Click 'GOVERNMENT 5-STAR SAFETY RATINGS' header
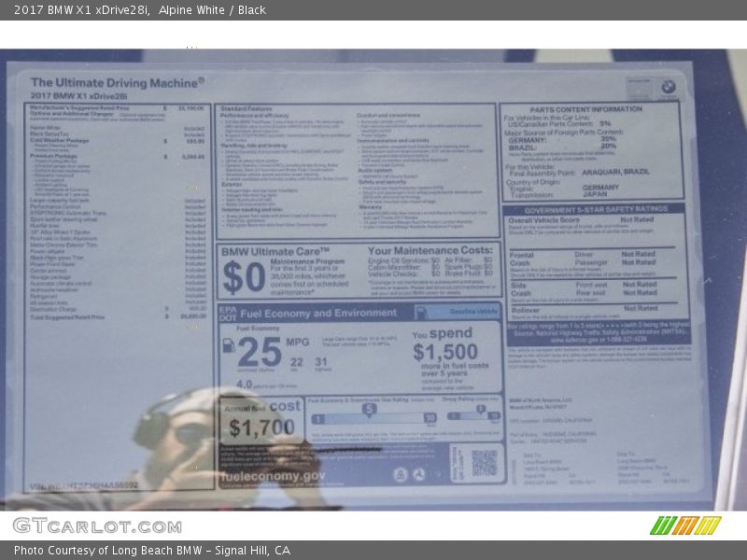Image resolution: width=747 pixels, height=560 pixels. pos(596,210)
